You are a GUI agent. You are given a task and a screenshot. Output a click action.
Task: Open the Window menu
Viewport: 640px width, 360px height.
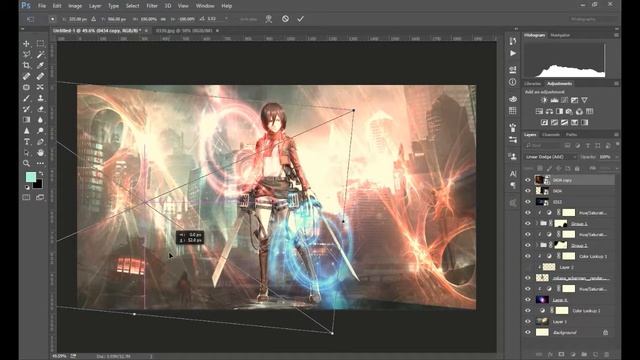(205, 6)
